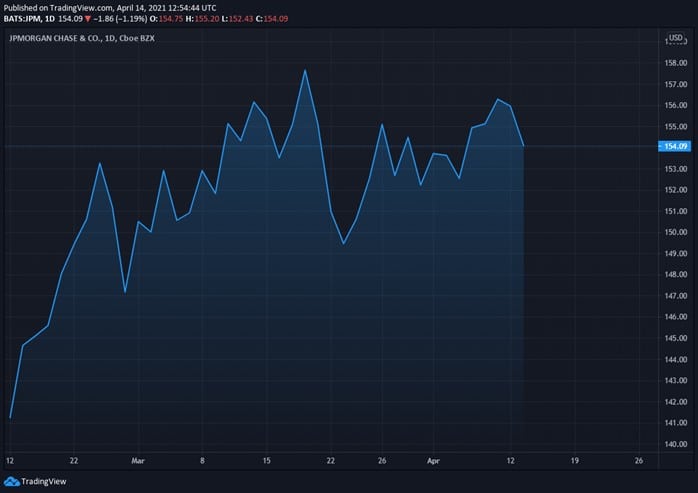
Task: Click the 146.00 price axis label
Action: click(676, 317)
